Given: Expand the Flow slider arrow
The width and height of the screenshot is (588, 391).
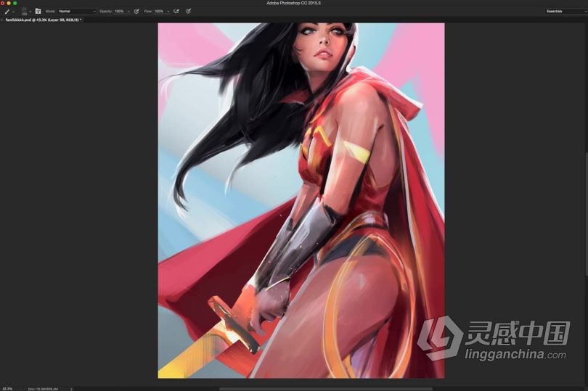Looking at the screenshot, I should (x=168, y=12).
